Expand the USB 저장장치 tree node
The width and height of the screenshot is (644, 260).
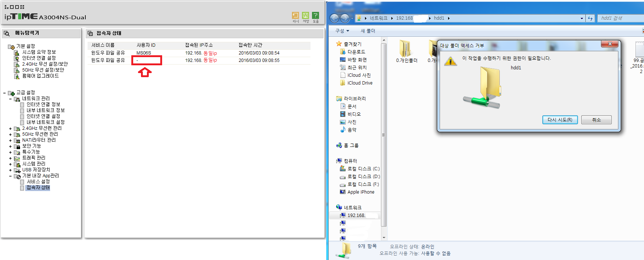10,170
